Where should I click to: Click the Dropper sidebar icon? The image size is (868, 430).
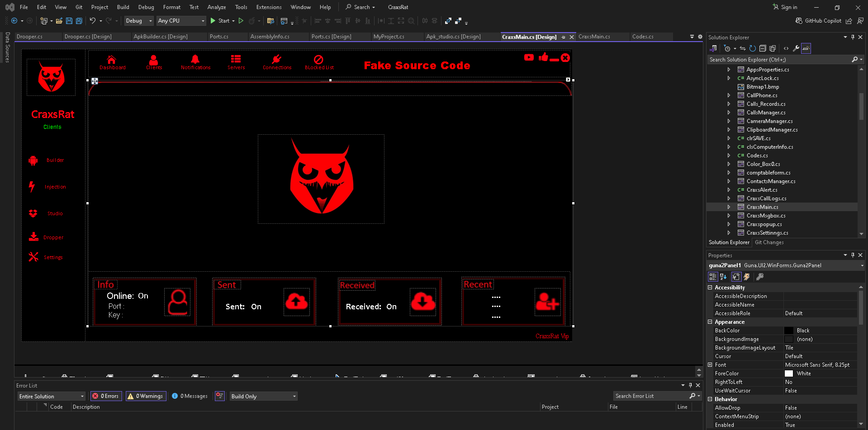(x=33, y=236)
